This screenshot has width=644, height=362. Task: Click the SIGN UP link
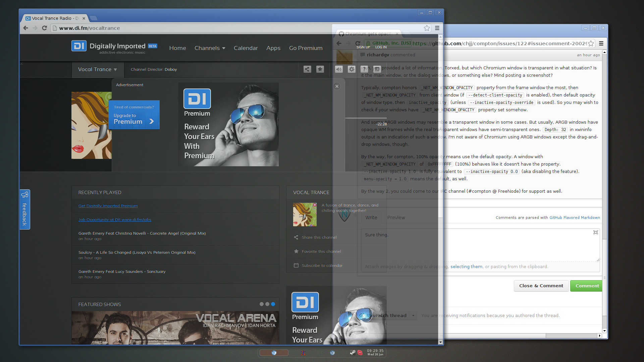pyautogui.click(x=363, y=47)
